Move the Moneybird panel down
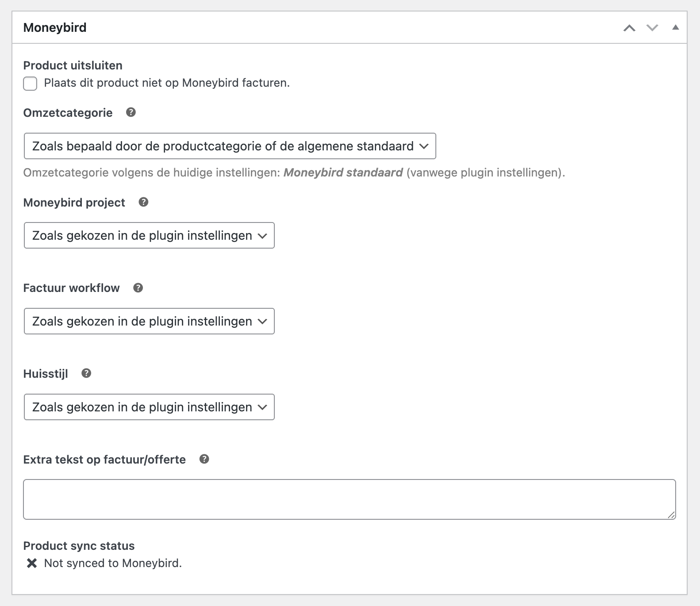Screen dimensions: 700x606 pos(652,28)
